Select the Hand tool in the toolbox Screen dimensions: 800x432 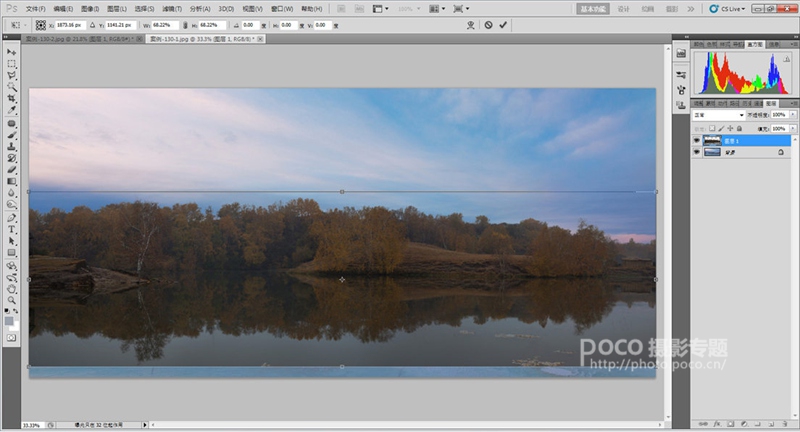point(11,289)
